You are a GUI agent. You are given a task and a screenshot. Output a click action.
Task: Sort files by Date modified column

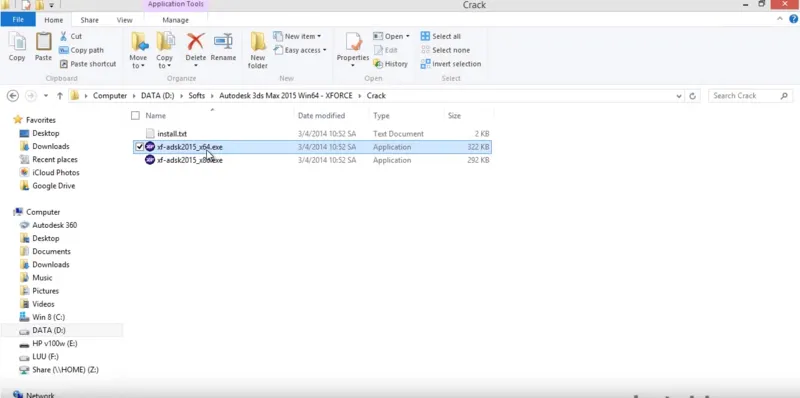321,116
